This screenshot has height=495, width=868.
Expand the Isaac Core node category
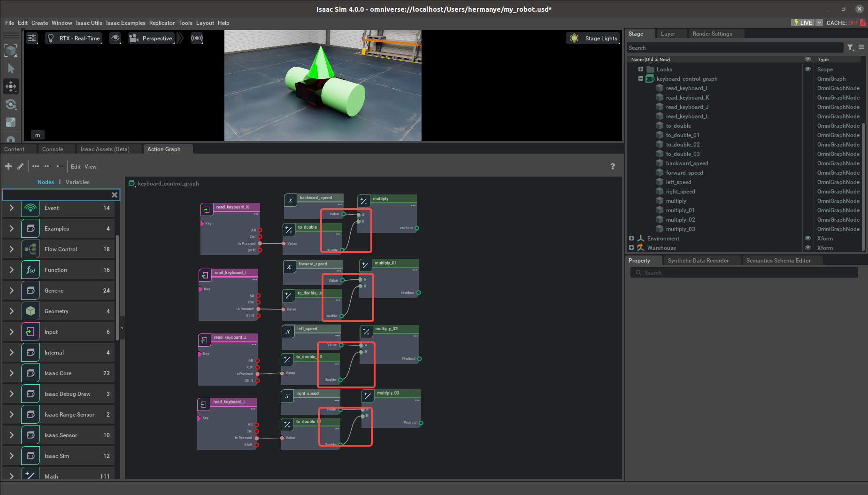click(x=12, y=373)
